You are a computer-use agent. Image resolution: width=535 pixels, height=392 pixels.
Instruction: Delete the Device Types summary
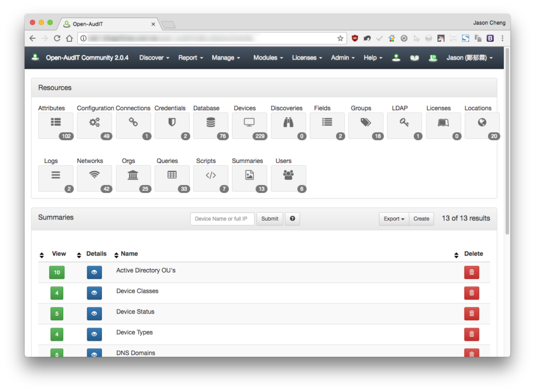coord(472,335)
